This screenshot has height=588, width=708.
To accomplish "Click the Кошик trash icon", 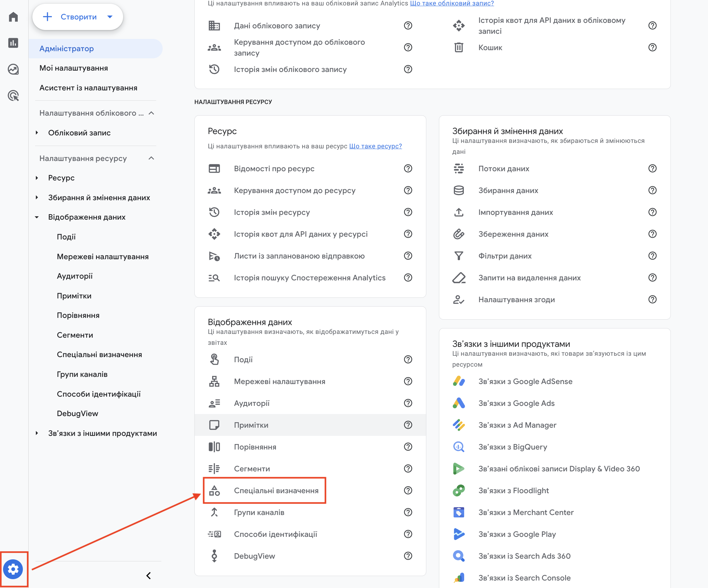I will click(459, 47).
